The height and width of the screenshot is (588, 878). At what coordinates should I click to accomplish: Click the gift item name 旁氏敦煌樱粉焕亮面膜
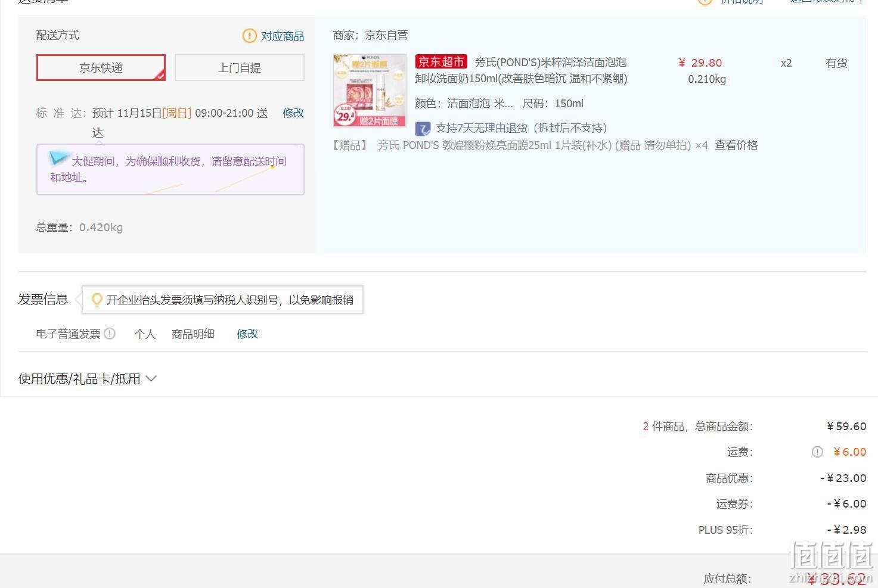pyautogui.click(x=495, y=145)
